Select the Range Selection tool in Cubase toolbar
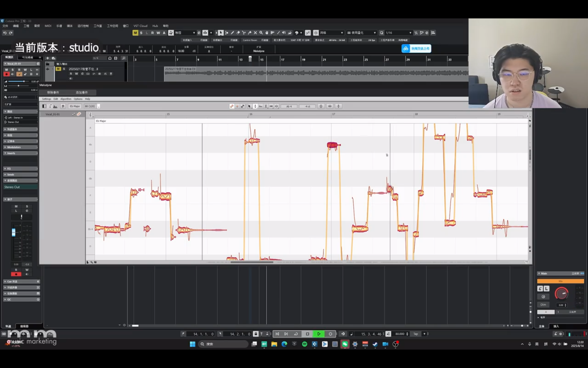 pyautogui.click(x=227, y=33)
